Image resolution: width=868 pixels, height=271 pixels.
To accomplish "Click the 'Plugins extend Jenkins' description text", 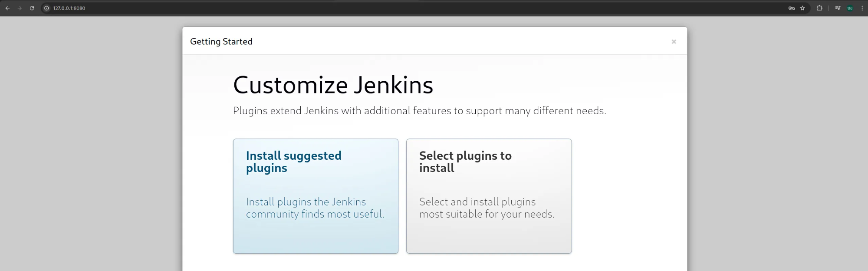I will coord(420,111).
